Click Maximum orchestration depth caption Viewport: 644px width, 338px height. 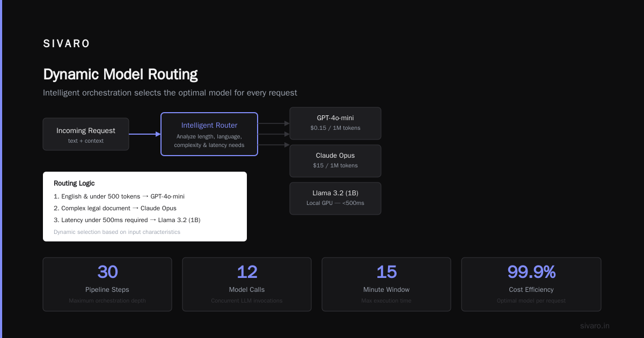[x=107, y=300]
